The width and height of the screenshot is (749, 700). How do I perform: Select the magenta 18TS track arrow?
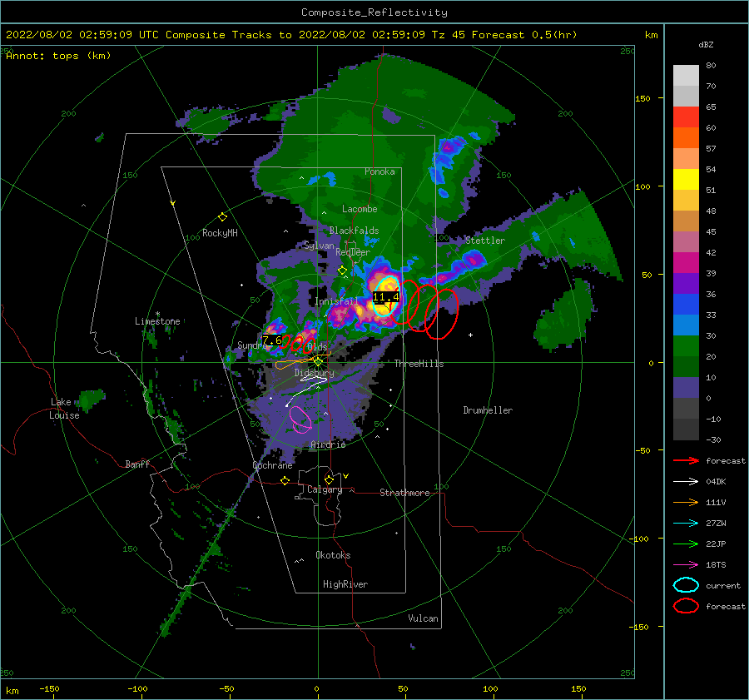coord(686,565)
